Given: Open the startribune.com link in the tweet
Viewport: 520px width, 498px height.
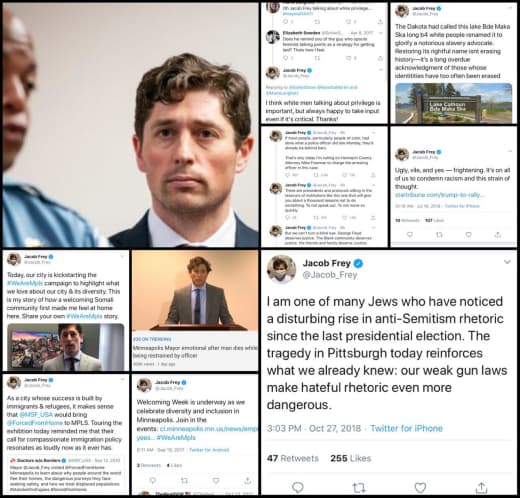Looking at the screenshot, I should pos(440,195).
